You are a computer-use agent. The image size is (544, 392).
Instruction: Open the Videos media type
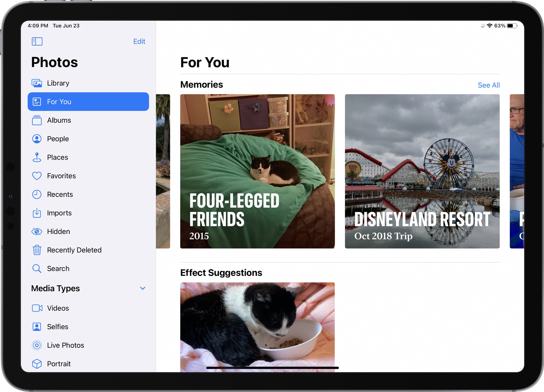click(58, 308)
